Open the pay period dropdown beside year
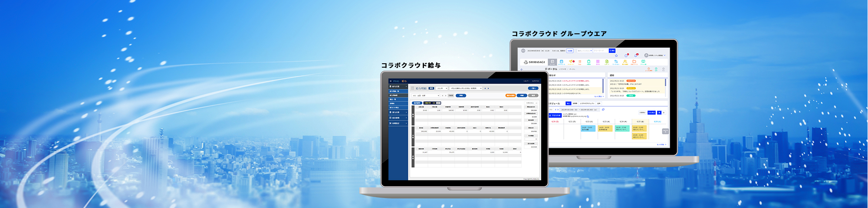The image size is (868, 208). [466, 88]
